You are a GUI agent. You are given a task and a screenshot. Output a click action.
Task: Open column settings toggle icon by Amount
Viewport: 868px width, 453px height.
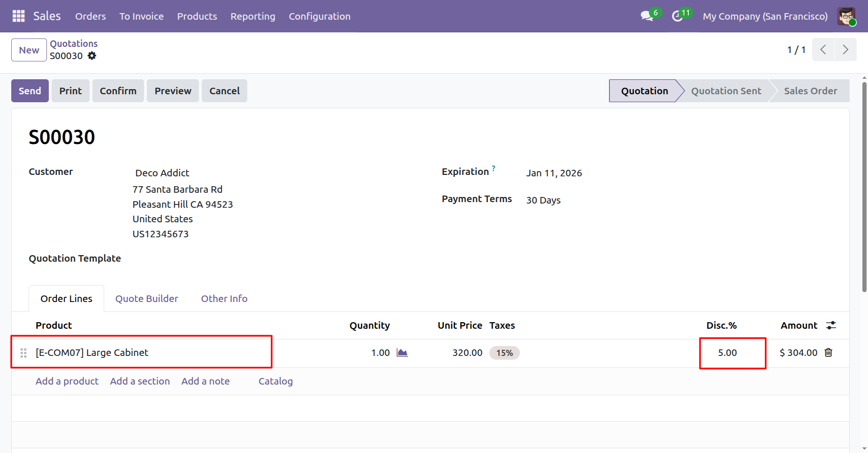831,325
